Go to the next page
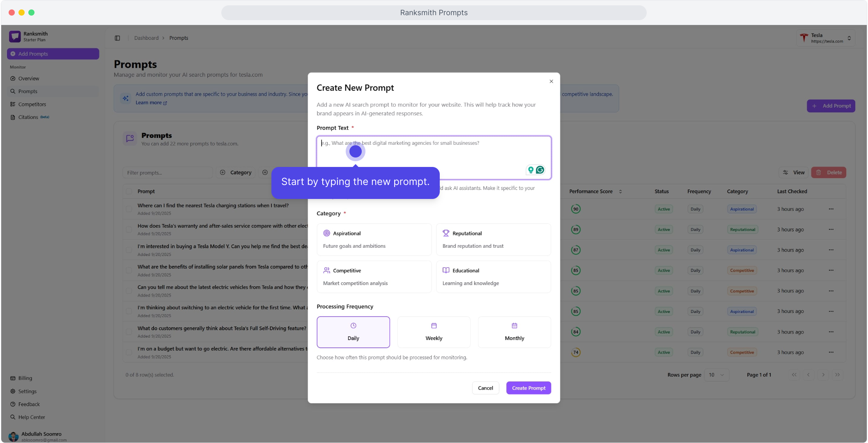 pos(823,375)
